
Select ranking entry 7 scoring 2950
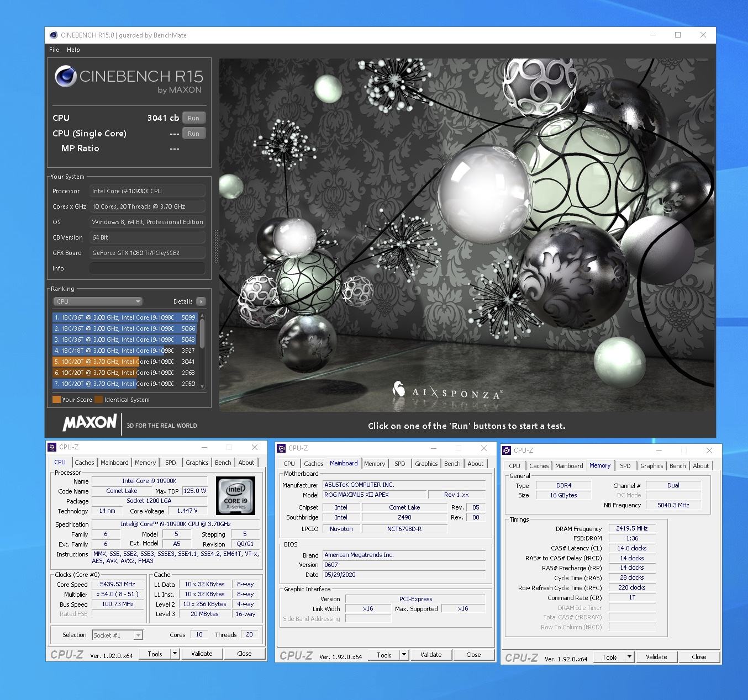[x=125, y=384]
